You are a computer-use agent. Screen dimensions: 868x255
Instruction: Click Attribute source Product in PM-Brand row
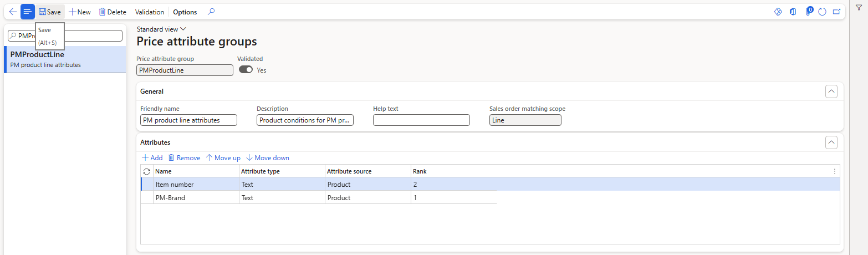tap(367, 197)
